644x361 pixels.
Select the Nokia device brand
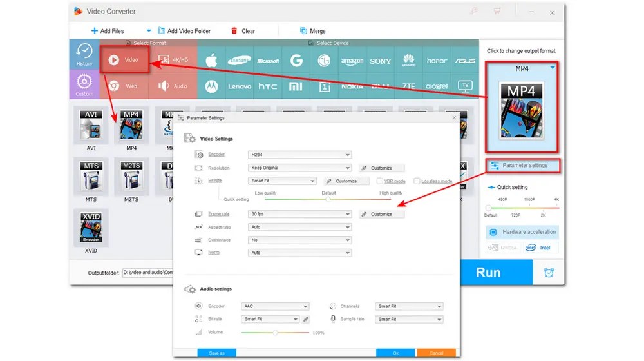pos(352,86)
